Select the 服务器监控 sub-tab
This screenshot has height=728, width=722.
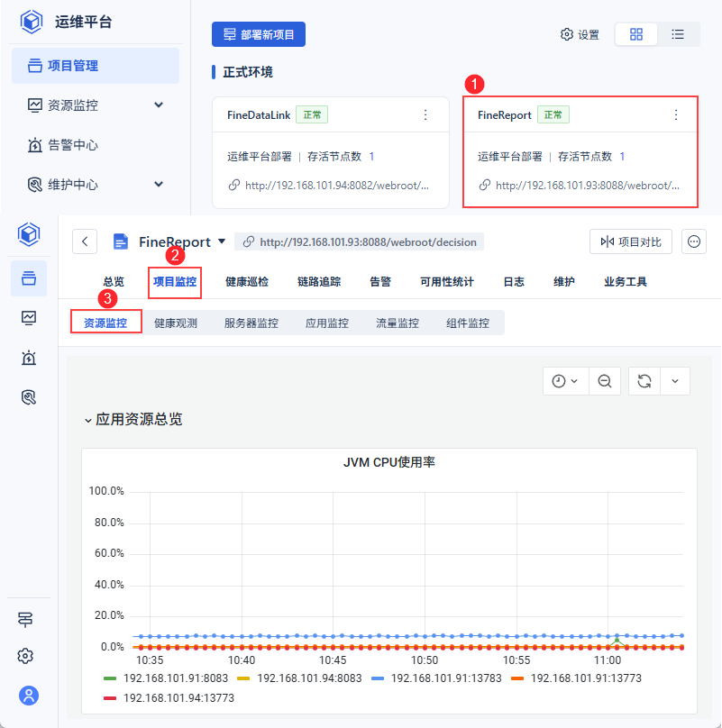click(251, 323)
